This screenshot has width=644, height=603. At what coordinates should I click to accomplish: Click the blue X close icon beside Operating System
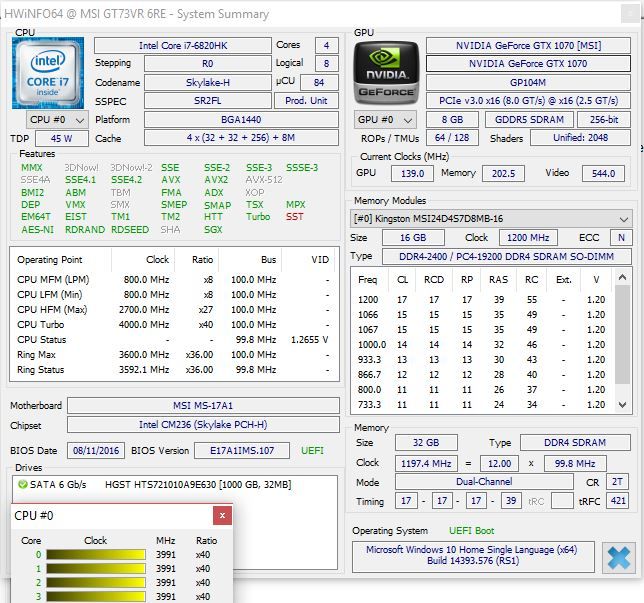[618, 557]
